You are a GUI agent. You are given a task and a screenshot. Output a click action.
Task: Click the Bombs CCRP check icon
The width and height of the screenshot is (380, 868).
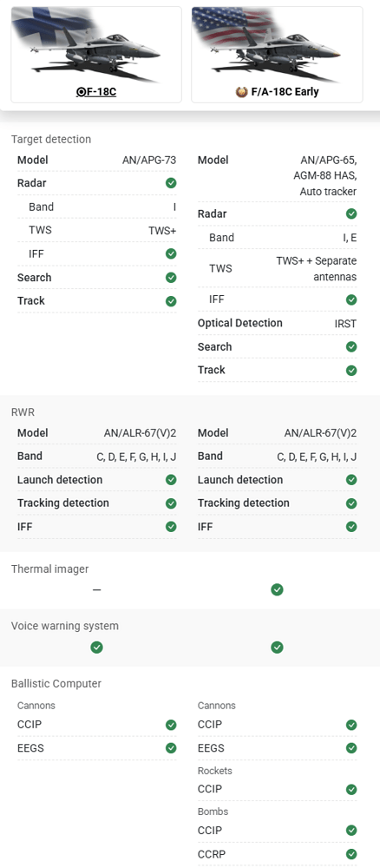click(351, 854)
